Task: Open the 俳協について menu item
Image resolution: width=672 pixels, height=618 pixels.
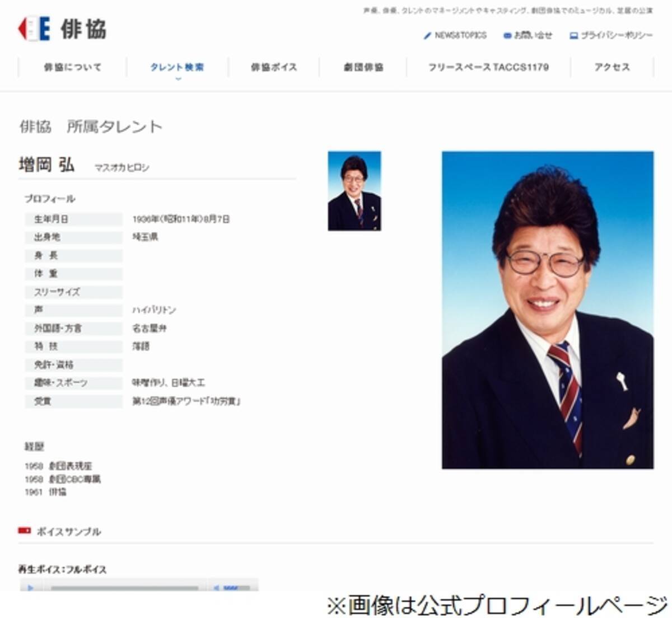Action: [73, 67]
